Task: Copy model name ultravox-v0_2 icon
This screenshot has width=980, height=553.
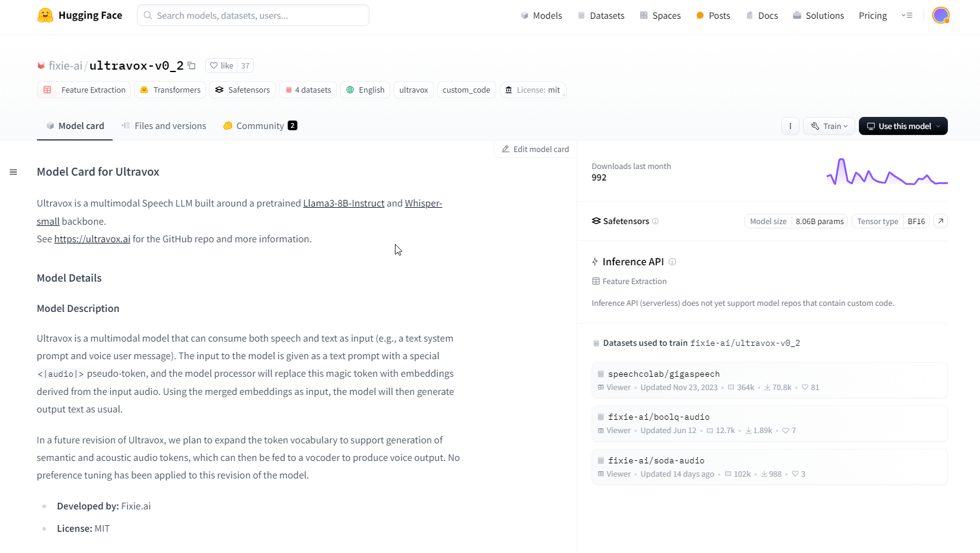Action: (191, 65)
